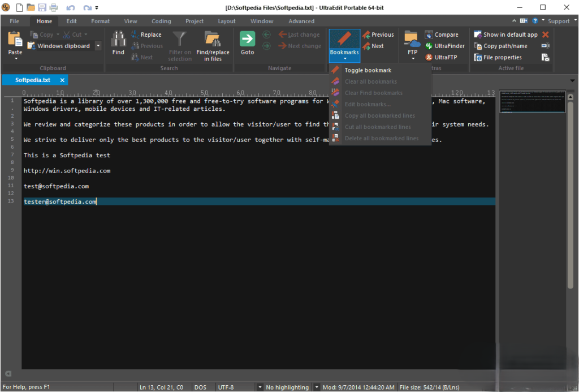
Task: Click Last change navigation button
Action: (300, 35)
